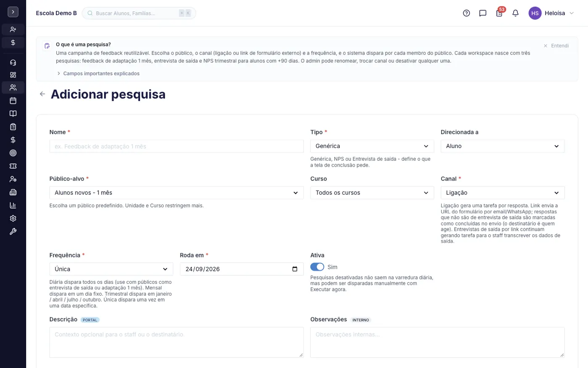Screen dimensions: 588x368
Task: Open the user-settings icon in the sidebar
Action: click(x=13, y=179)
